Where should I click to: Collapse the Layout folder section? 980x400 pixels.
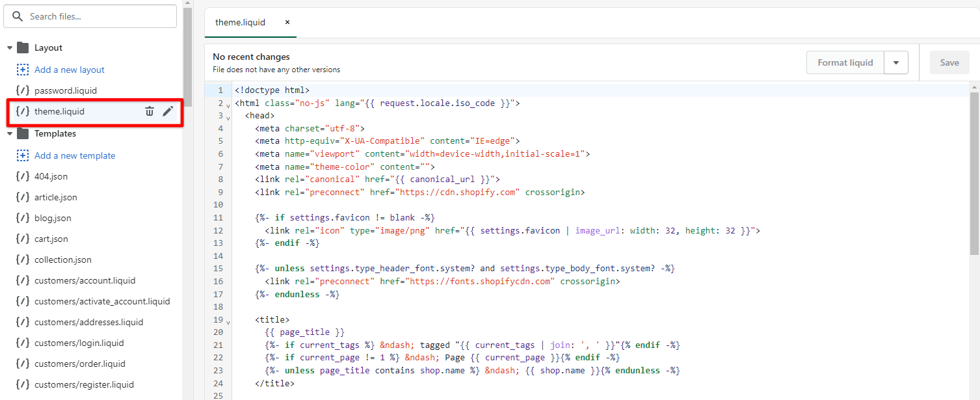coord(10,48)
